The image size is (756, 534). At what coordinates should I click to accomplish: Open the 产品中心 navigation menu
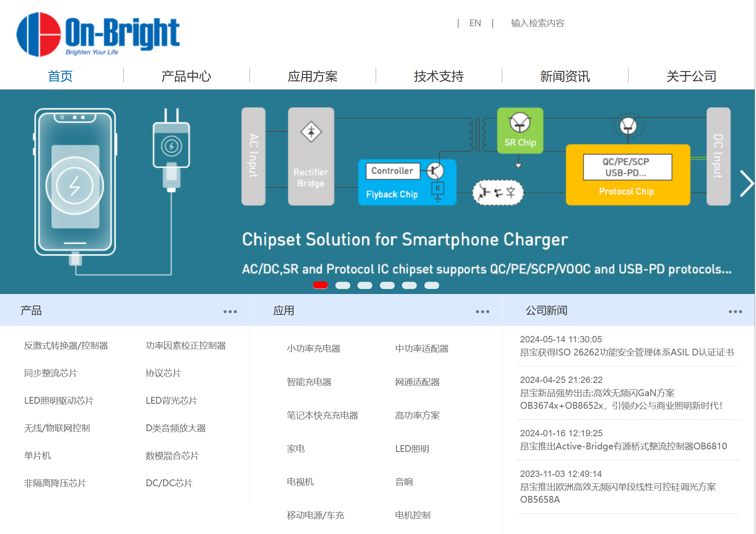[186, 76]
